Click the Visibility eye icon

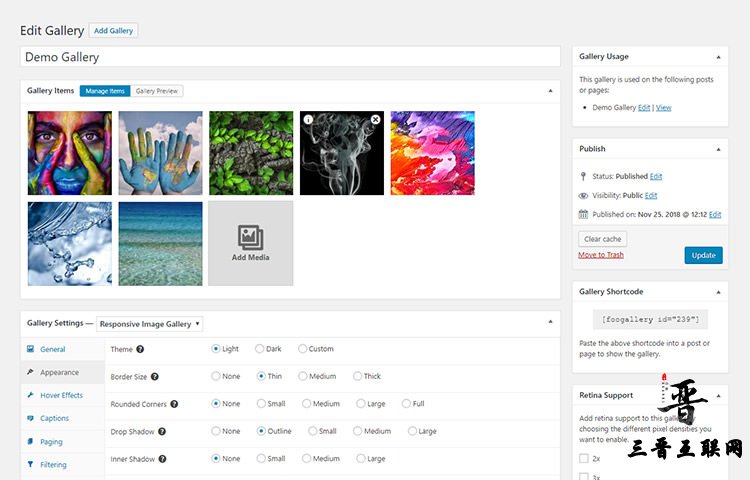pos(583,196)
